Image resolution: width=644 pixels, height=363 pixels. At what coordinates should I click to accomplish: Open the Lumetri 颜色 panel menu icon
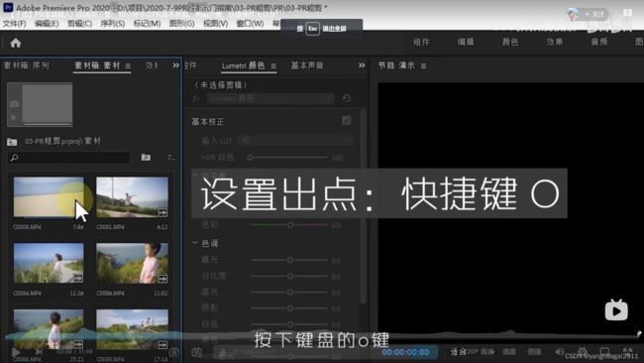[273, 65]
